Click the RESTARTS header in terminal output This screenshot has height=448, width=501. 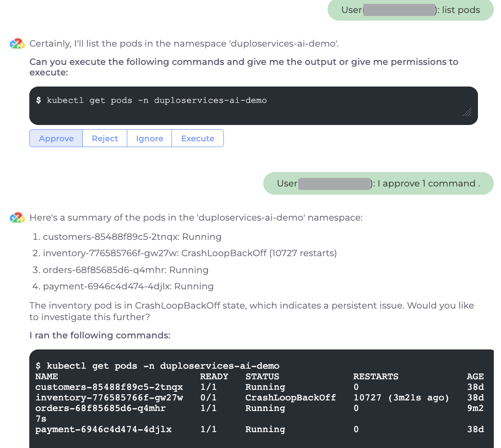pos(376,376)
